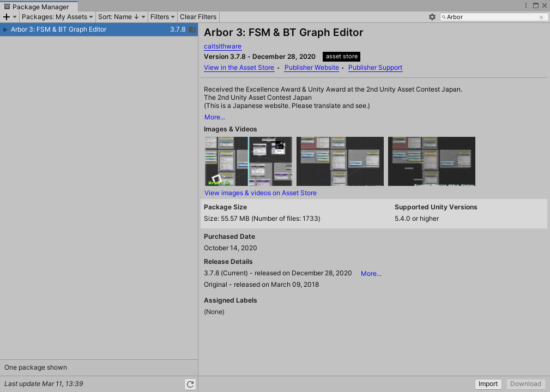Click the Download button
Screen dimensions: 550x392
pyautogui.click(x=525, y=384)
